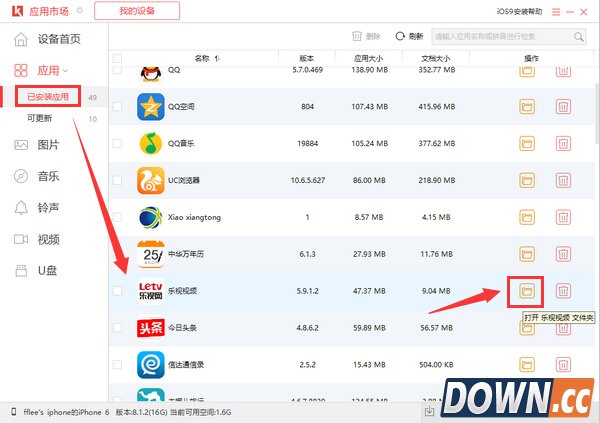Open the 乐视视频 file folder
This screenshot has height=423, width=600.
[526, 291]
